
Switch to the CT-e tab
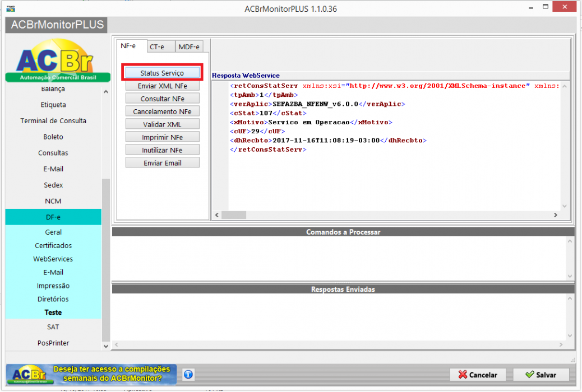160,46
